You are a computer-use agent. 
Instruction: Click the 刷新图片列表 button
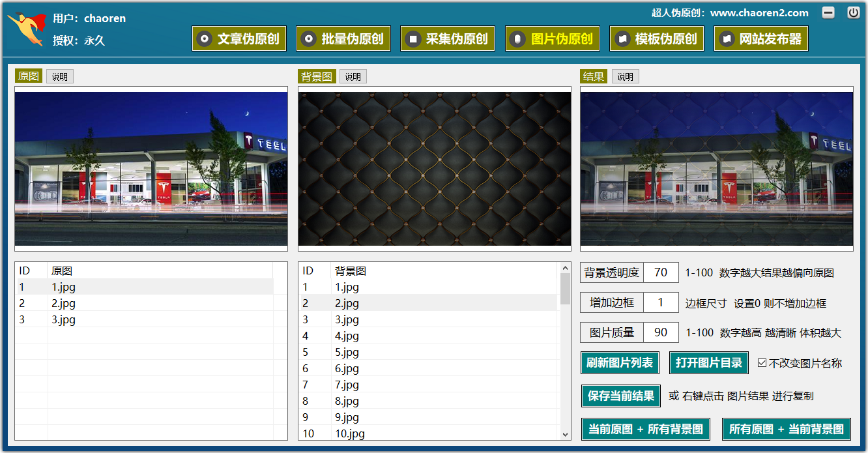[x=620, y=362]
